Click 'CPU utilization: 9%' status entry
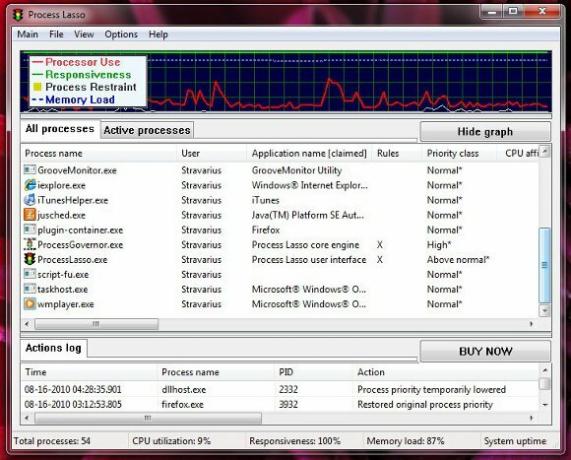The image size is (571, 460). click(172, 441)
